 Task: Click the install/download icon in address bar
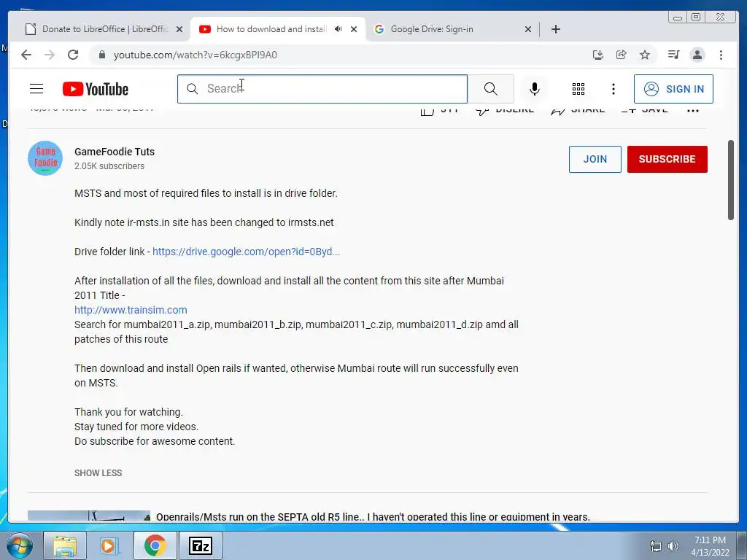[x=598, y=55]
